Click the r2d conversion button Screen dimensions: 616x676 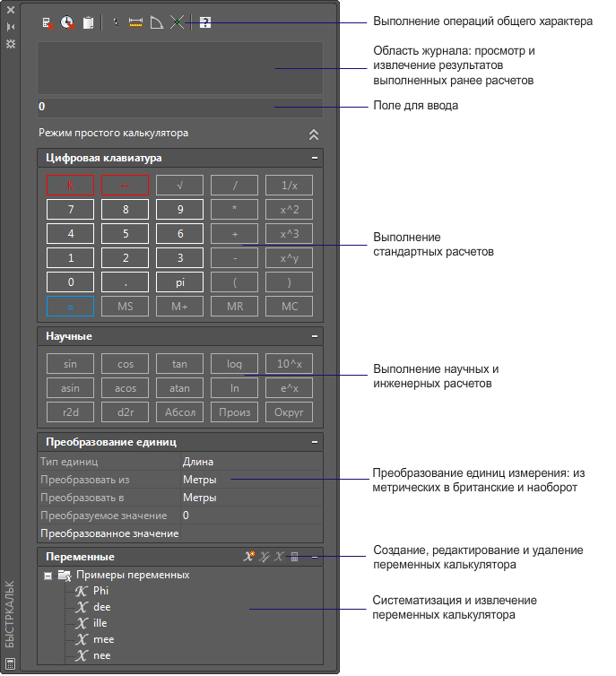(x=70, y=412)
